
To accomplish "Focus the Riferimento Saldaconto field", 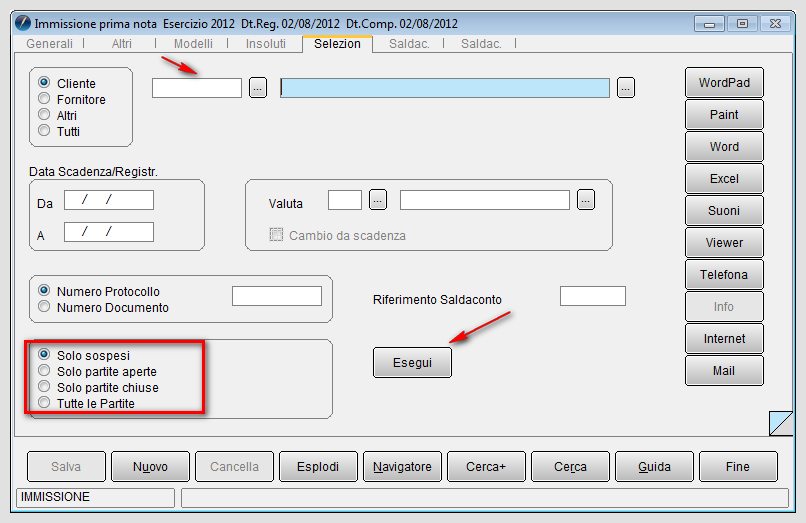I will tap(593, 296).
